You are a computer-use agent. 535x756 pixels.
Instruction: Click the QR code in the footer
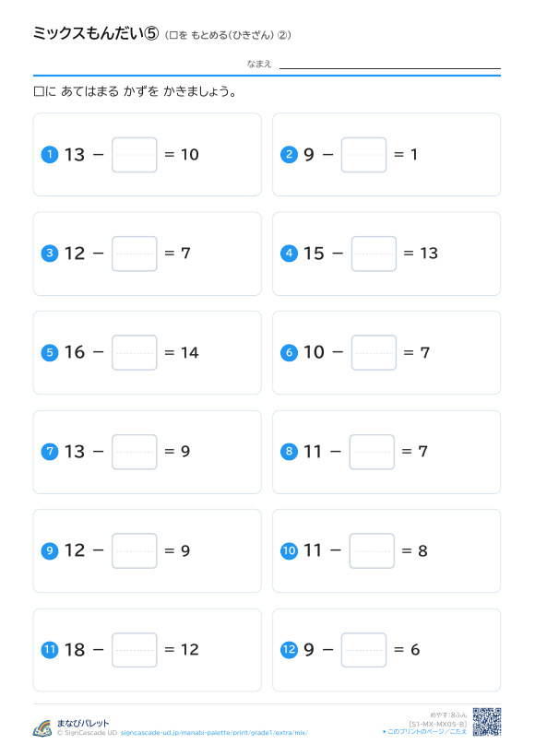pos(487,722)
